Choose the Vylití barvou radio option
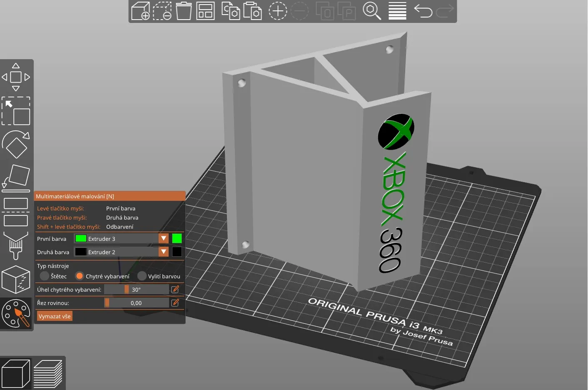588x390 pixels. 142,276
